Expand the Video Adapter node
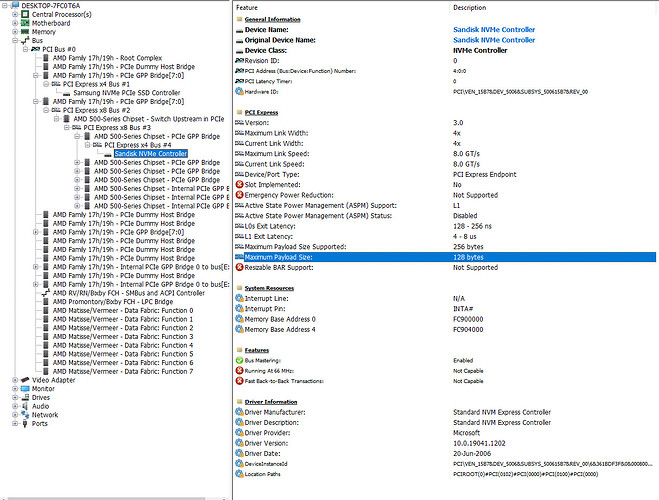The height and width of the screenshot is (500, 659). tap(15, 380)
